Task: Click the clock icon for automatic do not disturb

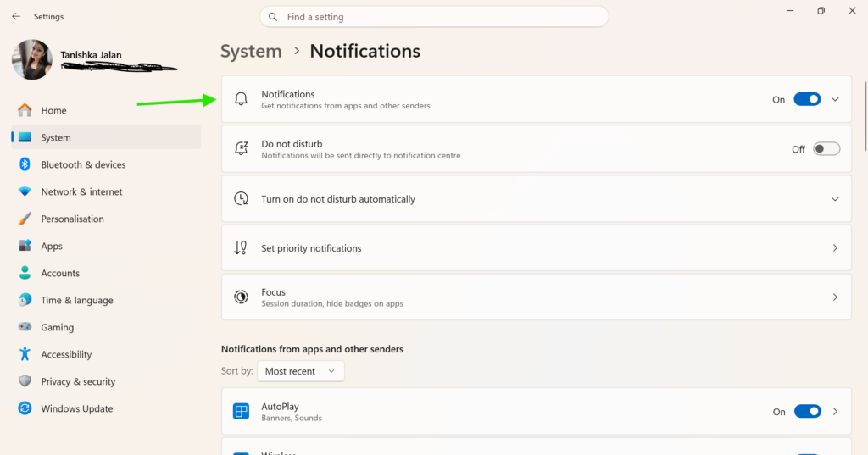Action: [241, 199]
